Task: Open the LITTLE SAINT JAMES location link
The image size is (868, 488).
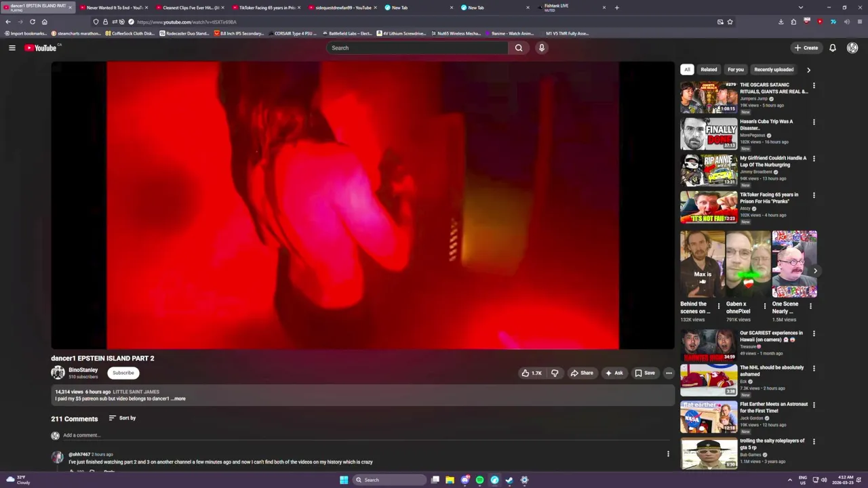Action: click(136, 392)
